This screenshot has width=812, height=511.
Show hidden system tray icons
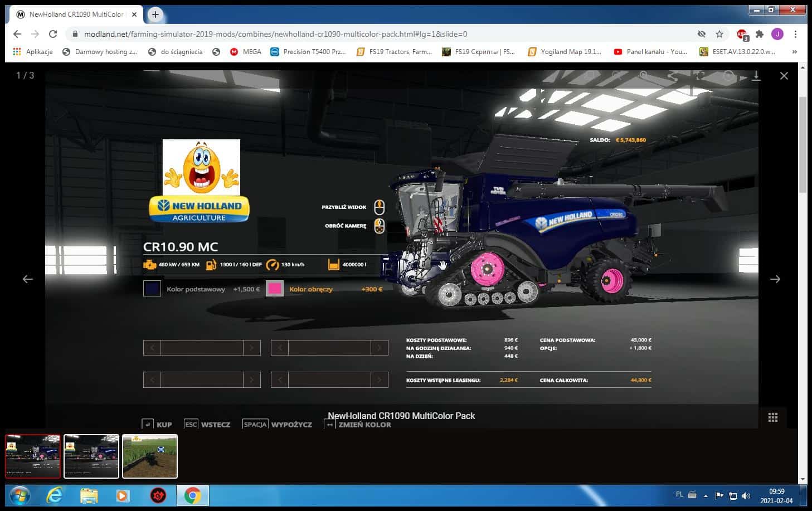[706, 495]
